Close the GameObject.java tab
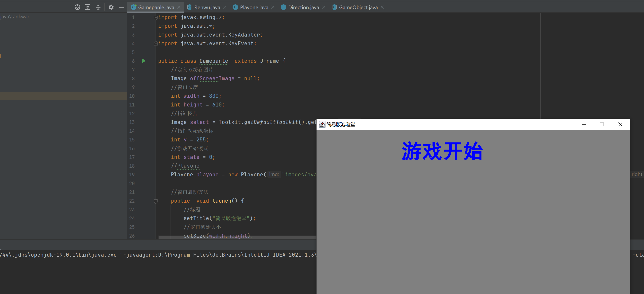The image size is (644, 294). click(382, 7)
